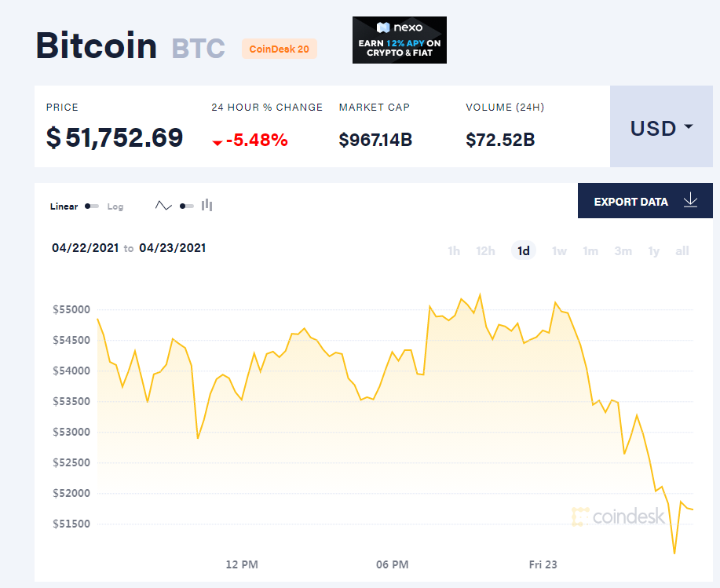Show the 3m time range
The image size is (720, 588).
[x=623, y=251]
